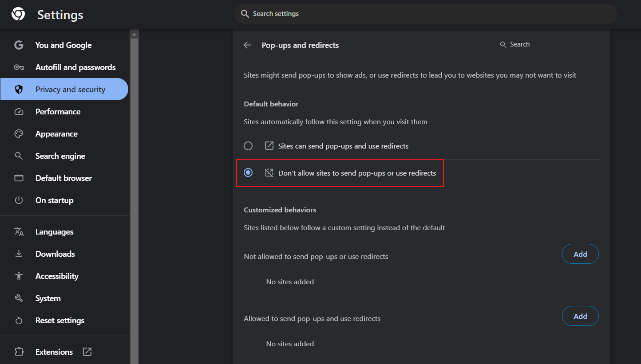Add a site to the Not allowed list

click(580, 254)
